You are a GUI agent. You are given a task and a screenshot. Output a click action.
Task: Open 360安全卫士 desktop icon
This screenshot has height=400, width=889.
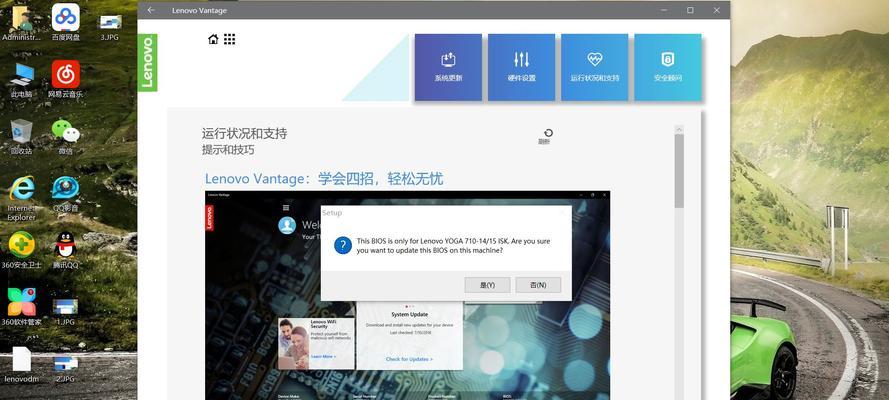(x=22, y=250)
